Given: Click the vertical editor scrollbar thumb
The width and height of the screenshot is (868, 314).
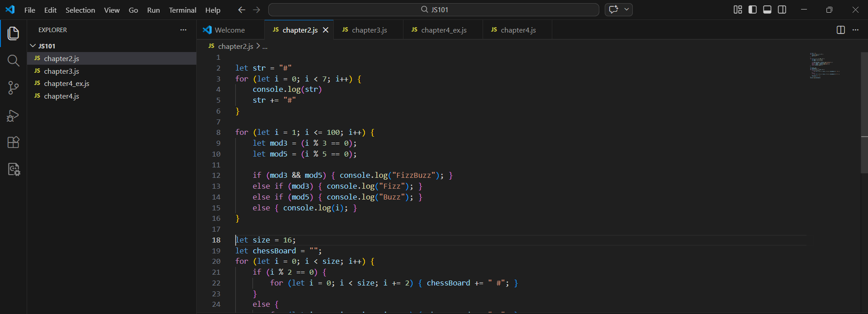Looking at the screenshot, I should click(864, 113).
